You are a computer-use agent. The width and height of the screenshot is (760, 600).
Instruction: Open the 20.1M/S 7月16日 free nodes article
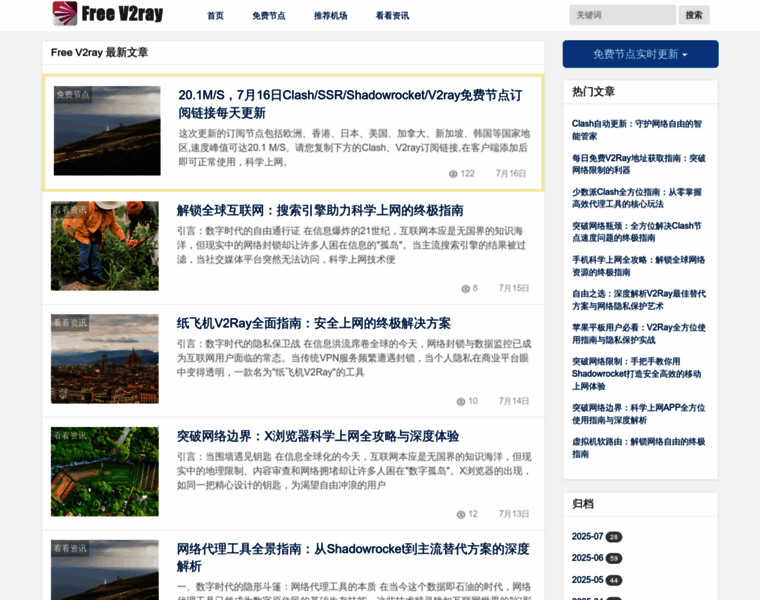350,104
